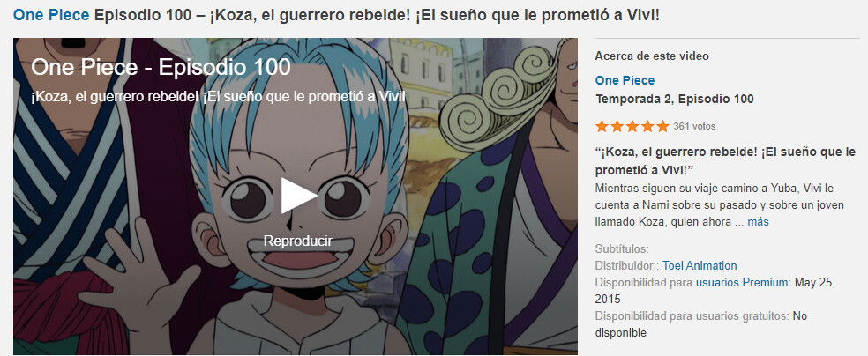Rate with the first orange star

tap(602, 127)
